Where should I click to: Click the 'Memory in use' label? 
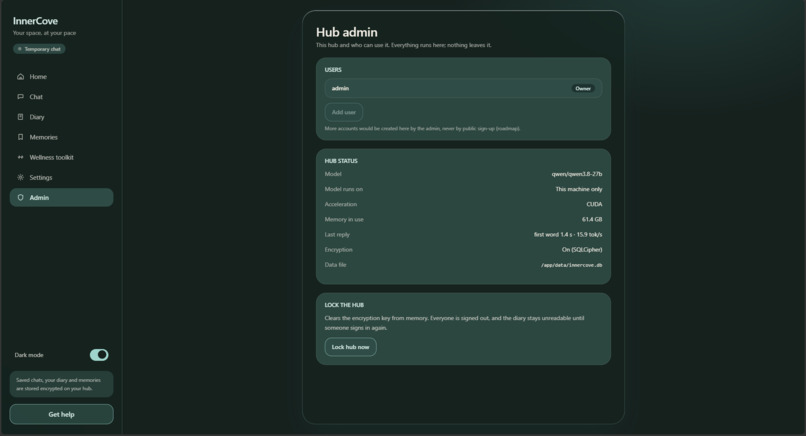point(344,220)
